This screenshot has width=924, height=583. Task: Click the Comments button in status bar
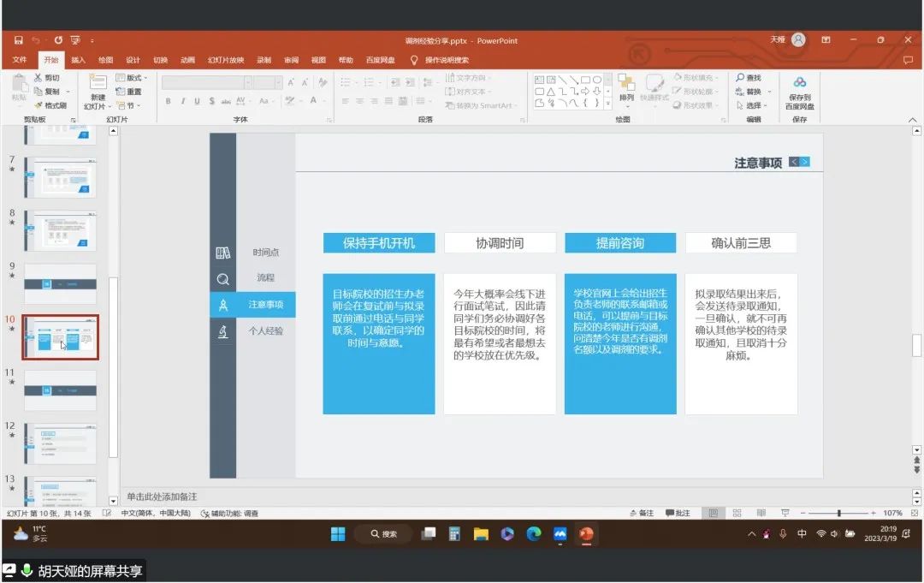(677, 513)
